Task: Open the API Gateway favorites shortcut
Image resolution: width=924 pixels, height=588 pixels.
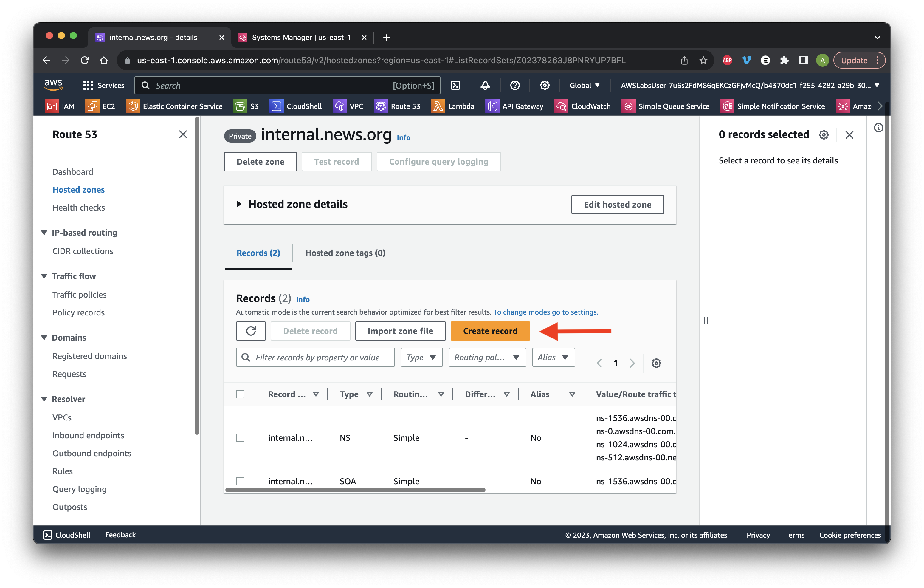Action: pos(514,106)
